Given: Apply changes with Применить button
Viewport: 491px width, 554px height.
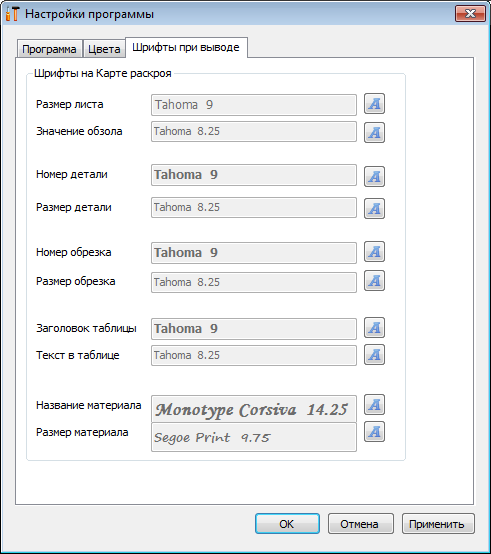Looking at the screenshot, I should [x=438, y=524].
